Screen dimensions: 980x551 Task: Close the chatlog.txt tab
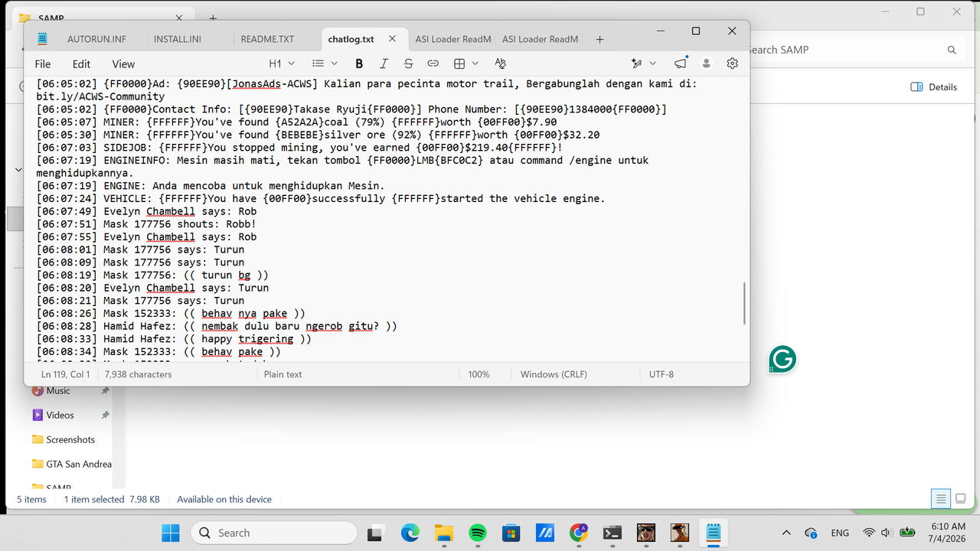click(392, 39)
